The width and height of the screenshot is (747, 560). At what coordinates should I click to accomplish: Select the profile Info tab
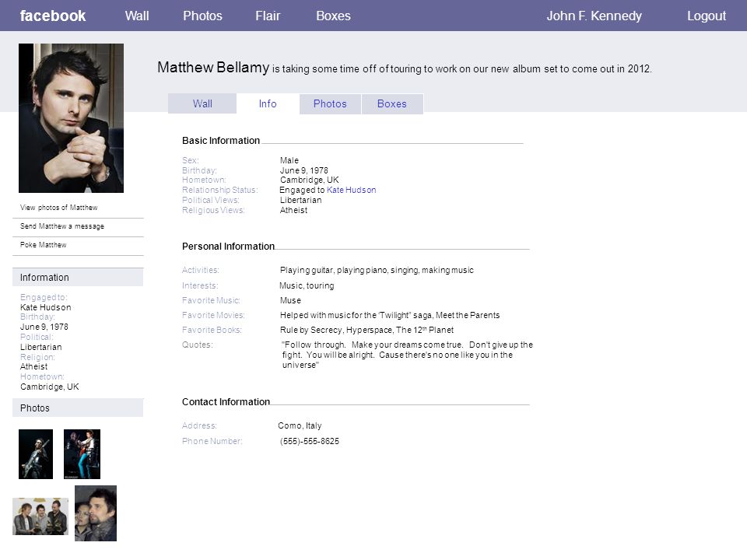click(268, 103)
